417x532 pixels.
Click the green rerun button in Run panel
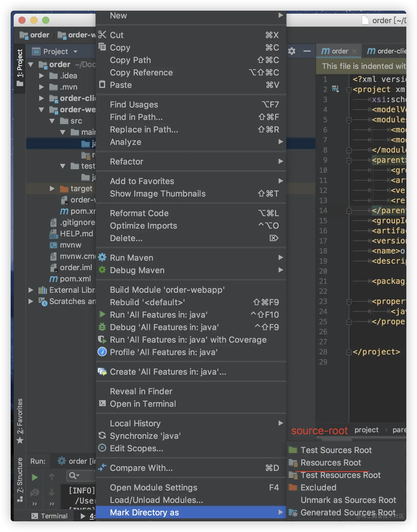click(35, 477)
